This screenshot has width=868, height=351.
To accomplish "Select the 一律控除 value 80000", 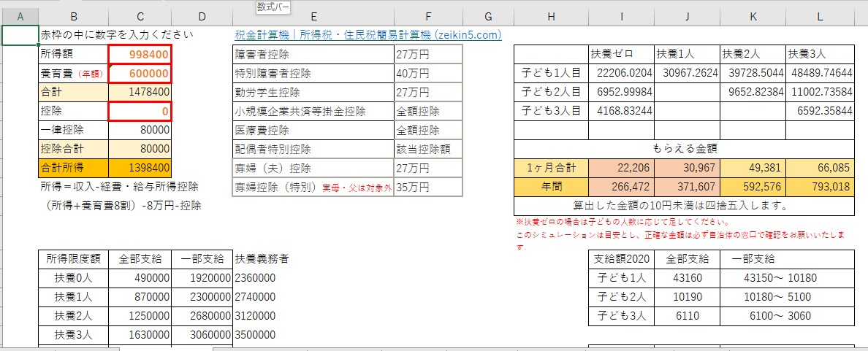I will click(x=140, y=130).
